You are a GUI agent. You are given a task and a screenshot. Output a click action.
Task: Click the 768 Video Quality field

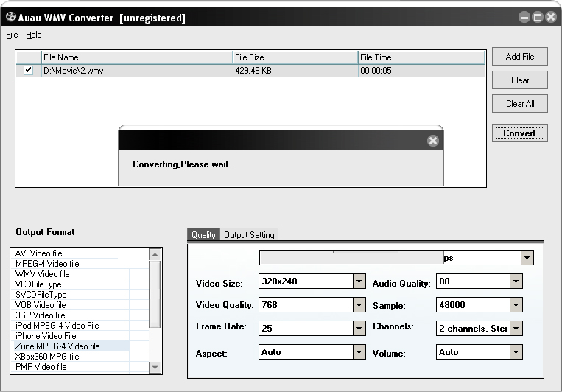click(x=306, y=305)
